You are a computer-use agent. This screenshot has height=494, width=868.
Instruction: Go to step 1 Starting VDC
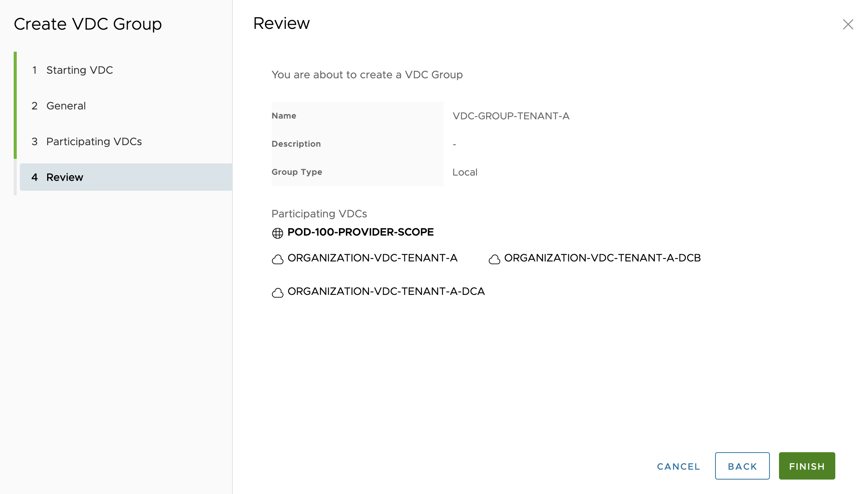(x=79, y=70)
